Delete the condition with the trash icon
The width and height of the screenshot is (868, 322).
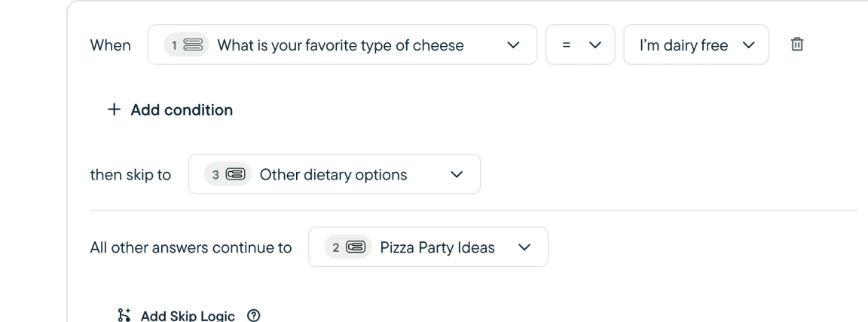tap(796, 45)
